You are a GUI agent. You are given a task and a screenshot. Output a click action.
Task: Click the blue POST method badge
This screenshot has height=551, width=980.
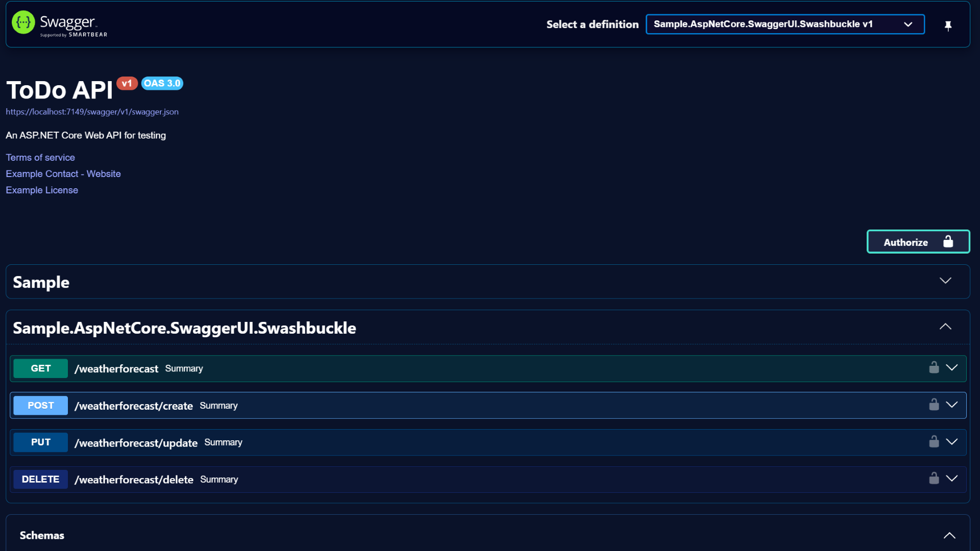(x=40, y=406)
